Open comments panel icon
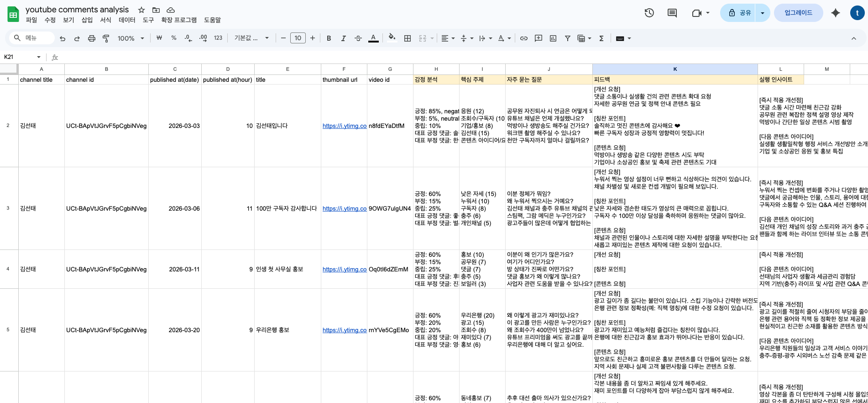The width and height of the screenshot is (868, 403). 672,13
